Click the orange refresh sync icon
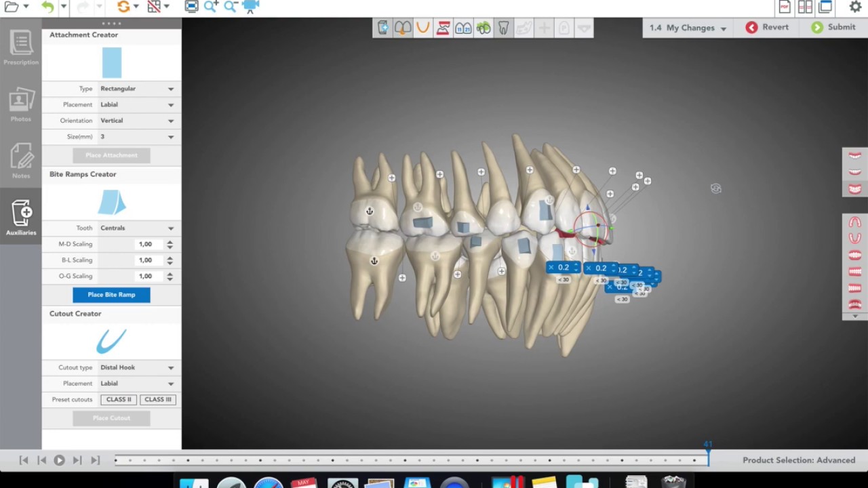The height and width of the screenshot is (488, 868). coord(123,7)
